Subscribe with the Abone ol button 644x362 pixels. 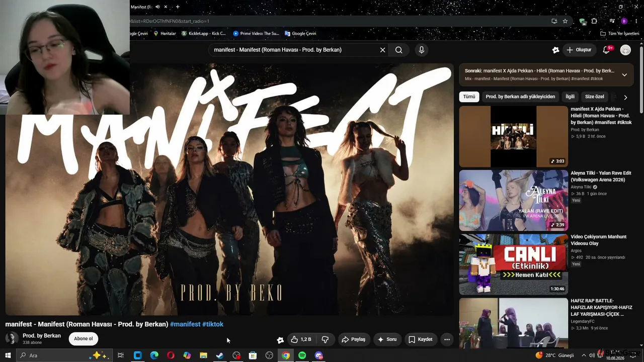(84, 339)
